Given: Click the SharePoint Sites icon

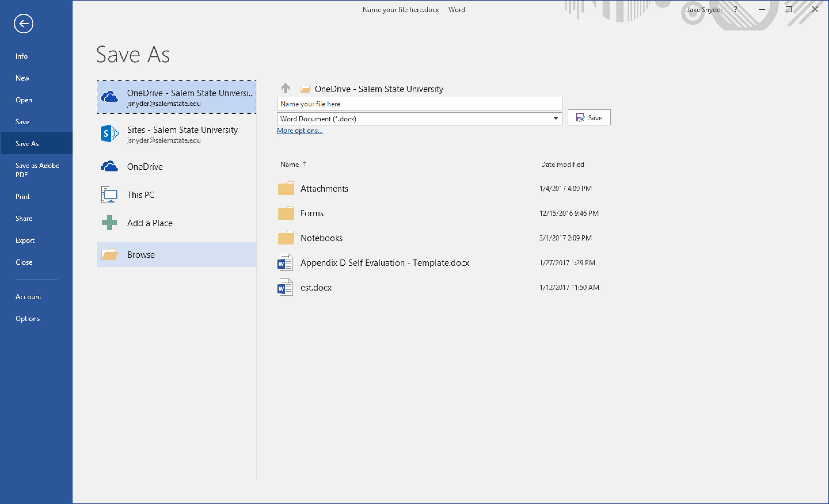Looking at the screenshot, I should tap(109, 134).
